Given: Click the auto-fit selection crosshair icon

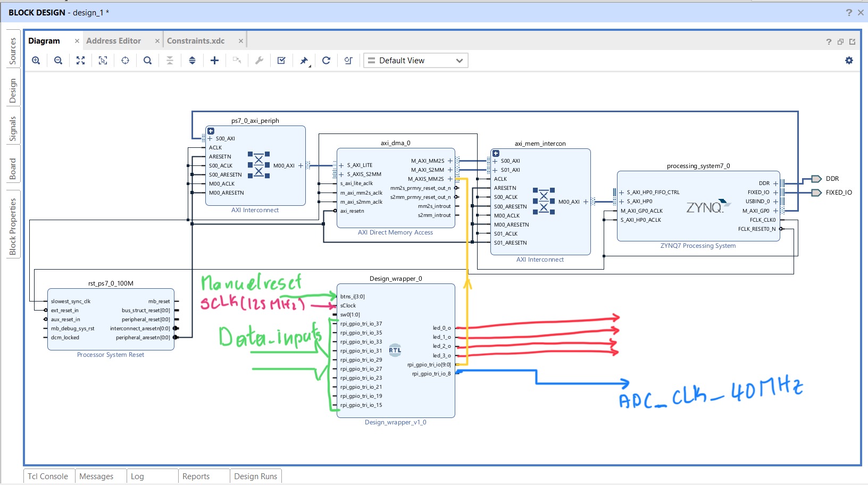Looking at the screenshot, I should 125,61.
